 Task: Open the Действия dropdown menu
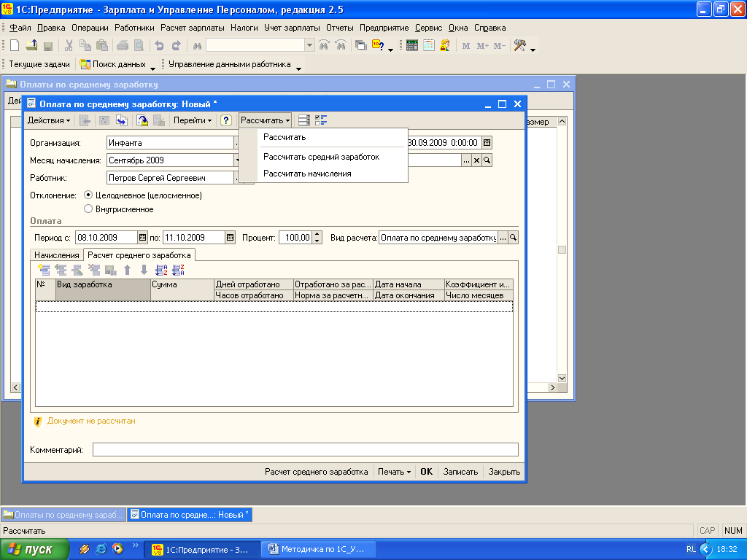coord(49,120)
